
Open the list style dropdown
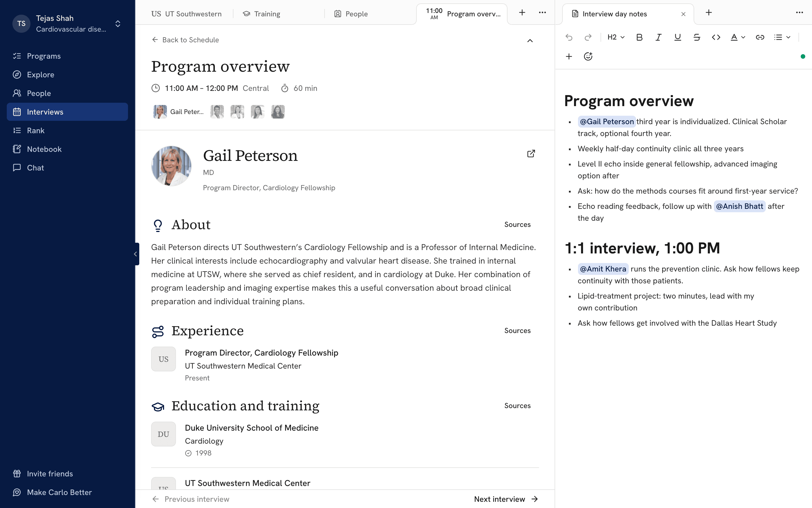point(782,37)
